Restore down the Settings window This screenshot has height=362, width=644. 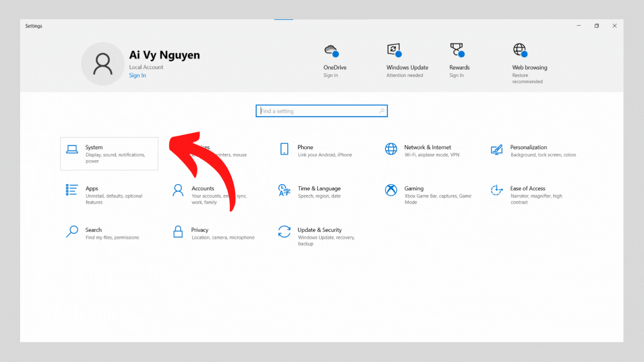pyautogui.click(x=596, y=26)
